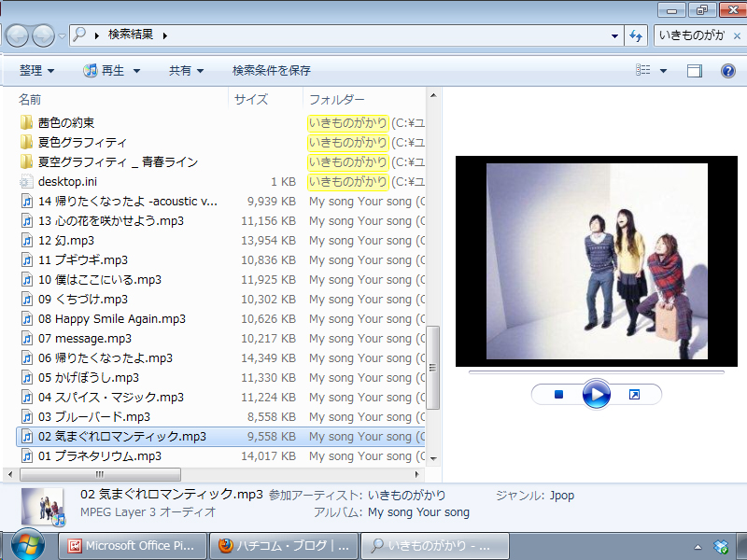Click the 再生 toolbar button
This screenshot has height=560, width=747.
105,71
